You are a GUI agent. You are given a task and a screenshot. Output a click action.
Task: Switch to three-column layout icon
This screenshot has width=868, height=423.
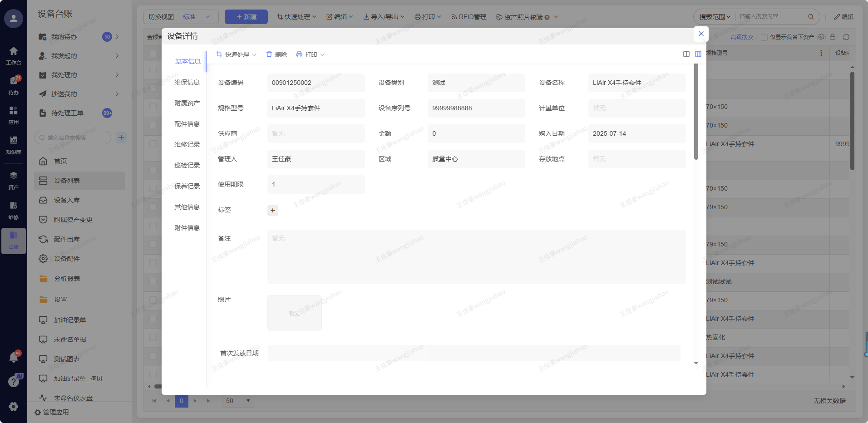point(698,54)
